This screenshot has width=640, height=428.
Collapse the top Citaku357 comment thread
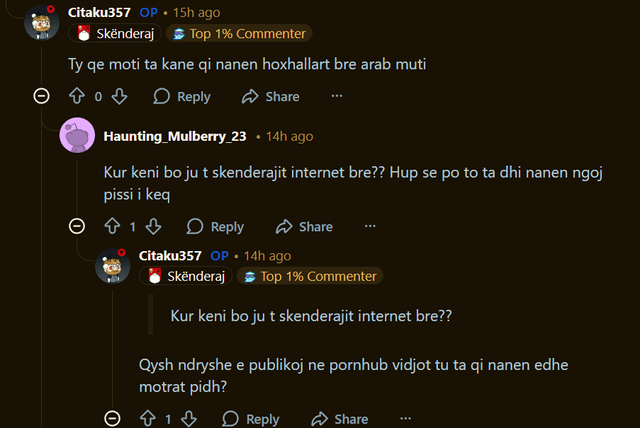coord(41,96)
